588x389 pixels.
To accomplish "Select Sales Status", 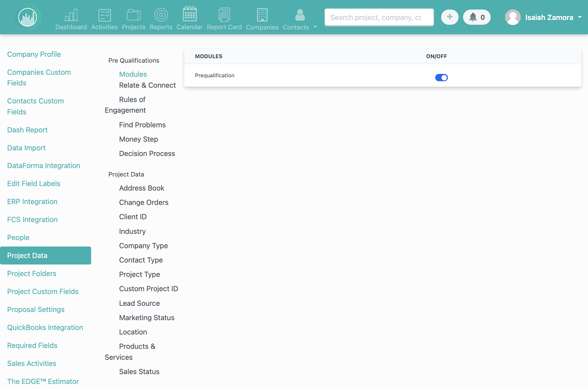I will pyautogui.click(x=139, y=372).
